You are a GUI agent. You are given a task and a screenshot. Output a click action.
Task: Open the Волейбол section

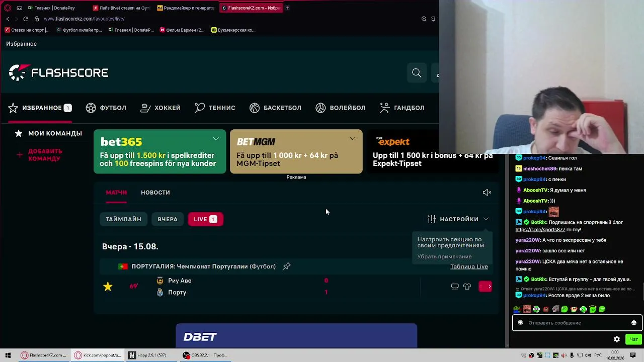pyautogui.click(x=341, y=108)
